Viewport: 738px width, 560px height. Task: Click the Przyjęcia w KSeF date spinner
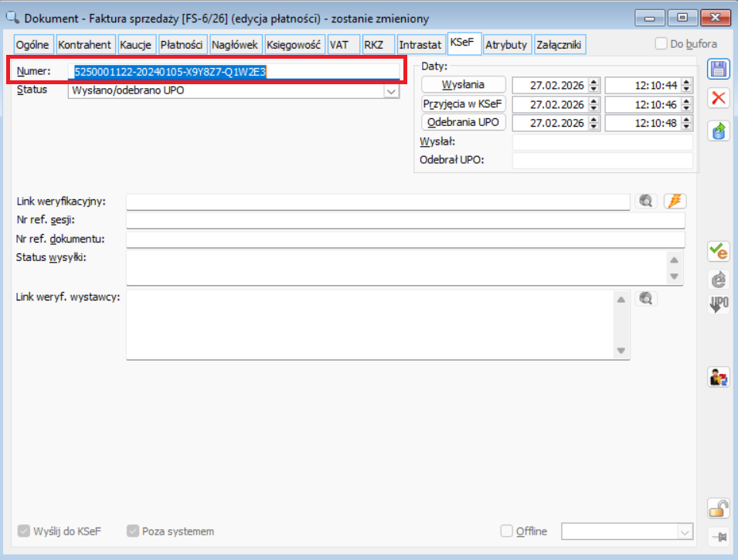click(x=593, y=104)
